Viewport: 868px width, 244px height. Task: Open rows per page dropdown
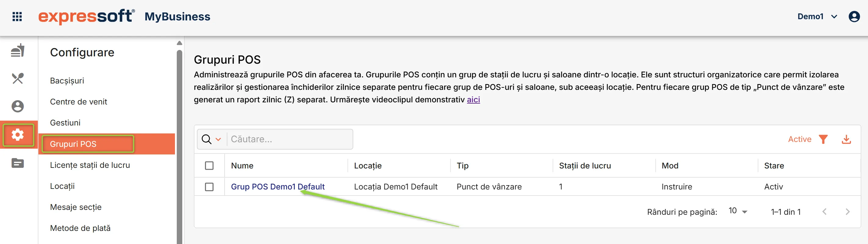[738, 211]
